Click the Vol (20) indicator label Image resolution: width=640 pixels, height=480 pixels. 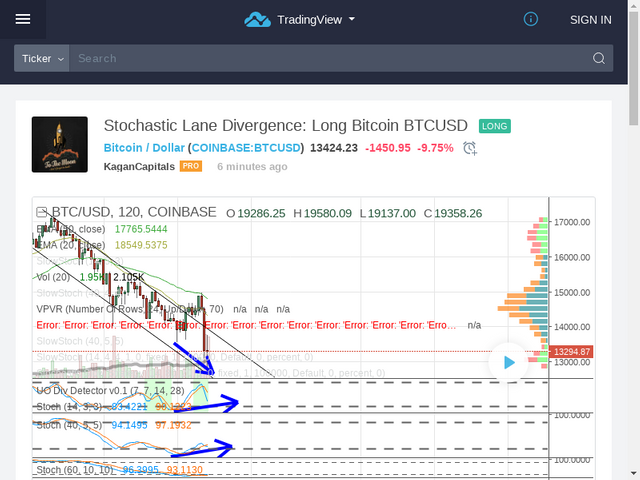53,277
